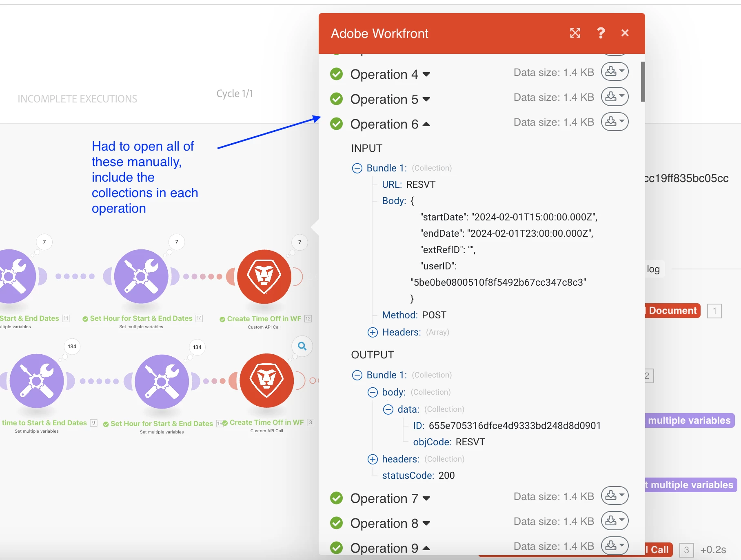Click the endDate value in Body
Screen dimensions: 741x560
pyautogui.click(x=530, y=233)
